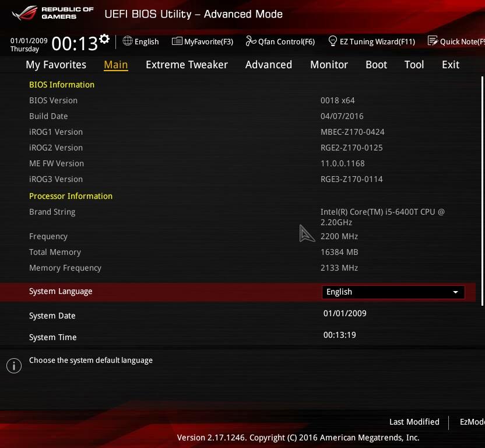The width and height of the screenshot is (485, 448).
Task: Click the Processor Information heading
Action: coord(71,196)
